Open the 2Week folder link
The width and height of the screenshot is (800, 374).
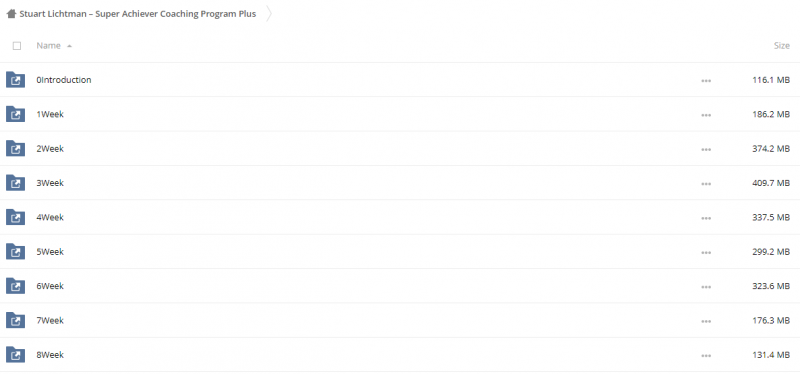pos(50,148)
